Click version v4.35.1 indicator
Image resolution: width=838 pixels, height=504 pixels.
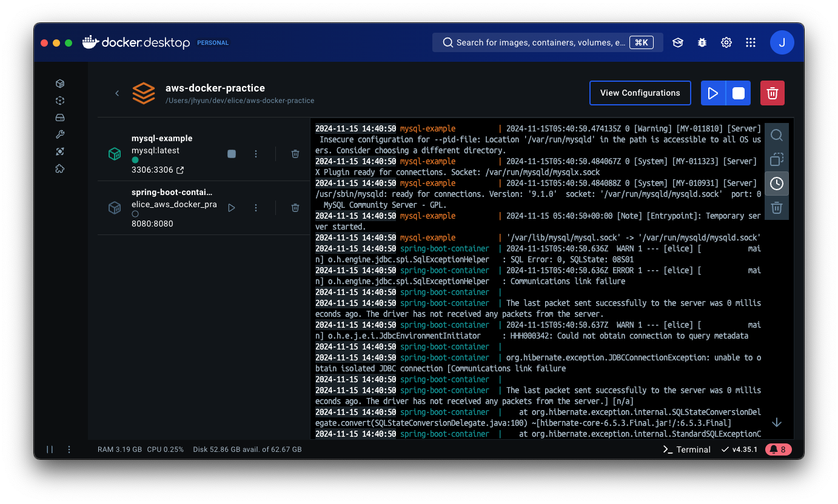click(x=740, y=449)
